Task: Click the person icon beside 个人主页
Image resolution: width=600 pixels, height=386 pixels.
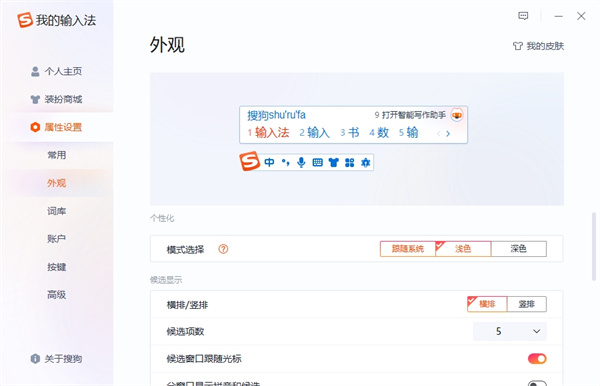Action: pos(35,72)
